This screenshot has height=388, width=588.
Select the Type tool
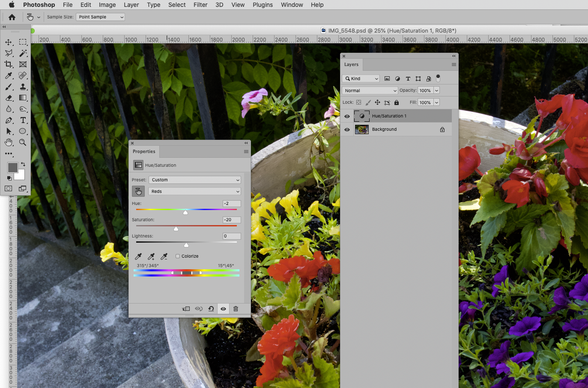[x=23, y=120]
